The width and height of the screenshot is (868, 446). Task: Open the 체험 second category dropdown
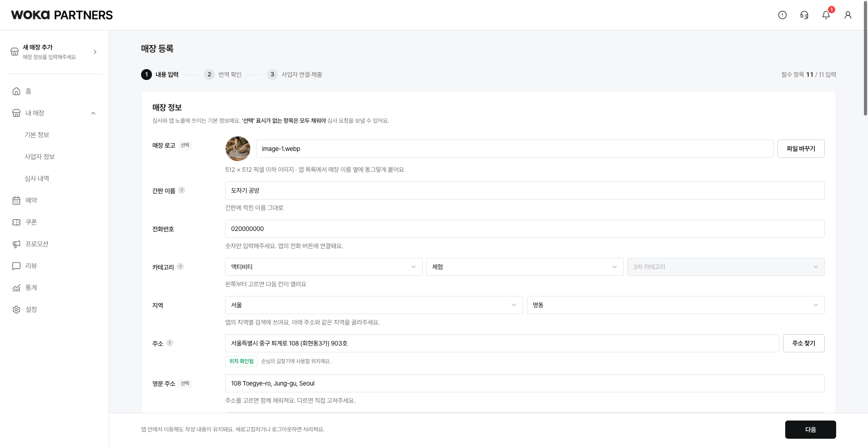tap(525, 267)
